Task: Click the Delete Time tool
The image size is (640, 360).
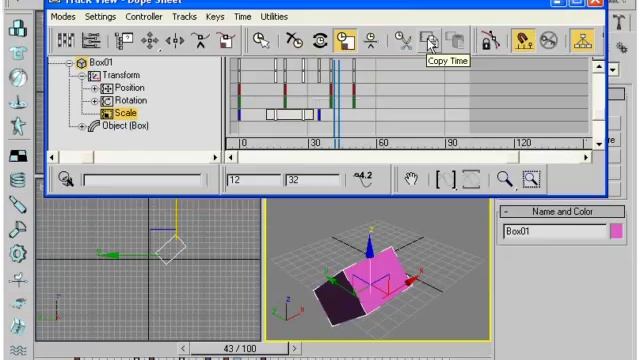Action: click(294, 40)
